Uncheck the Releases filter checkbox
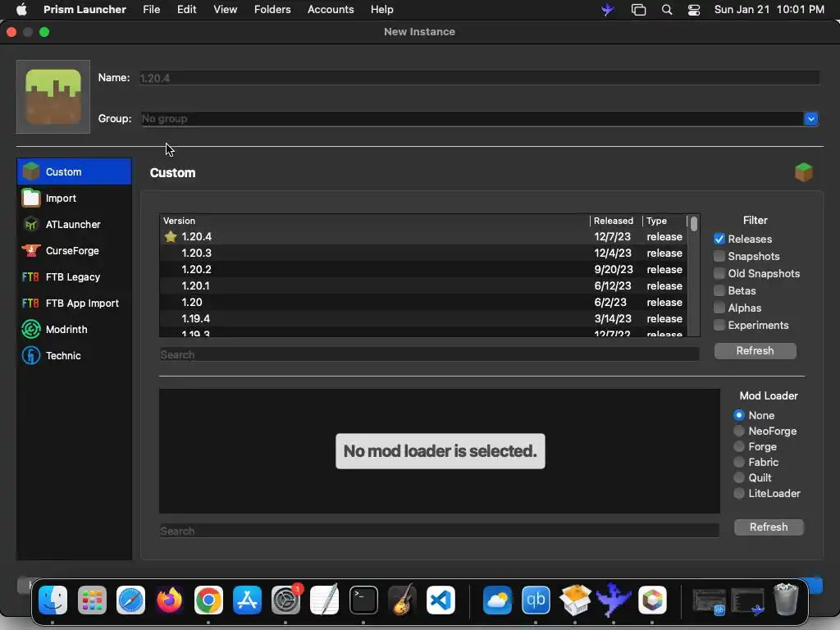The width and height of the screenshot is (840, 630). [719, 239]
